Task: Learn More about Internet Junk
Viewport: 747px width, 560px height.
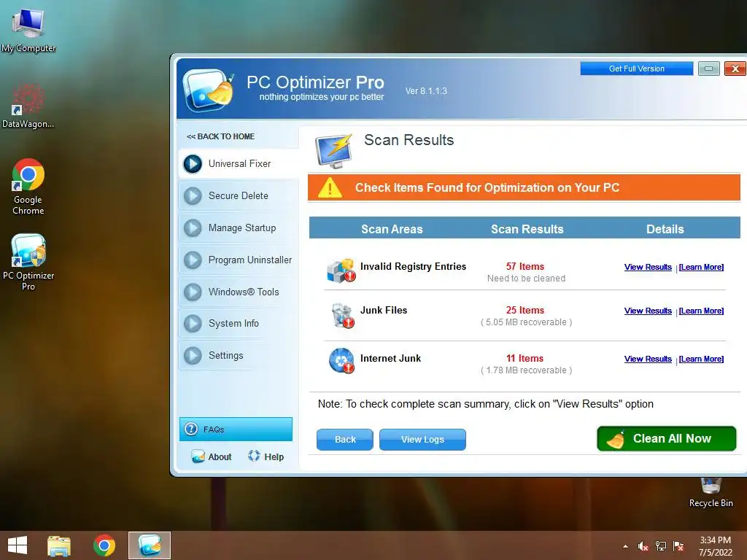Action: [701, 359]
